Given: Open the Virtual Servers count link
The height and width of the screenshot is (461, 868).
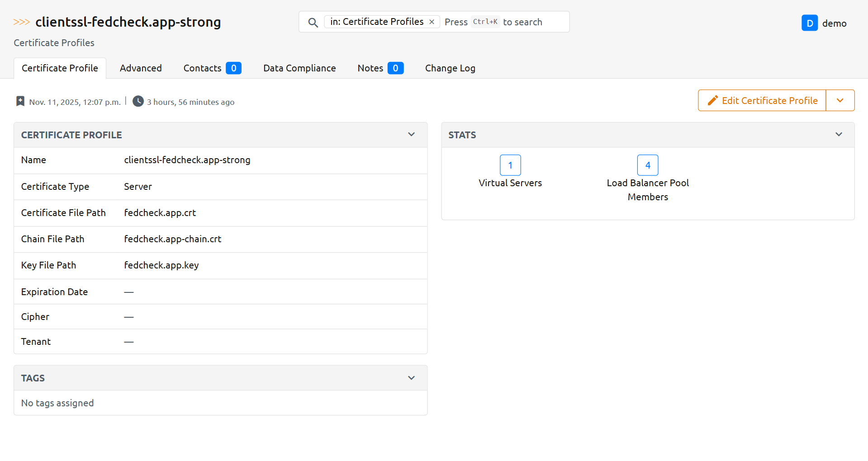Looking at the screenshot, I should click(510, 165).
